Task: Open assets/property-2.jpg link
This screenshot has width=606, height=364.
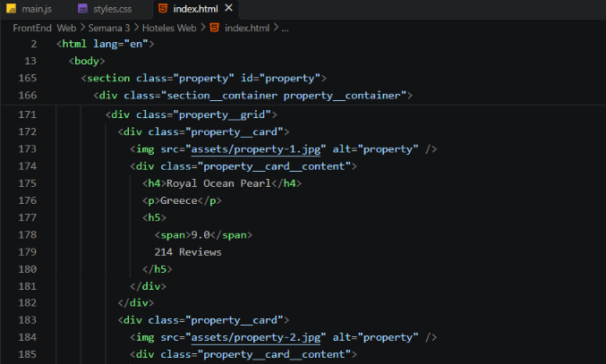Action: 256,337
